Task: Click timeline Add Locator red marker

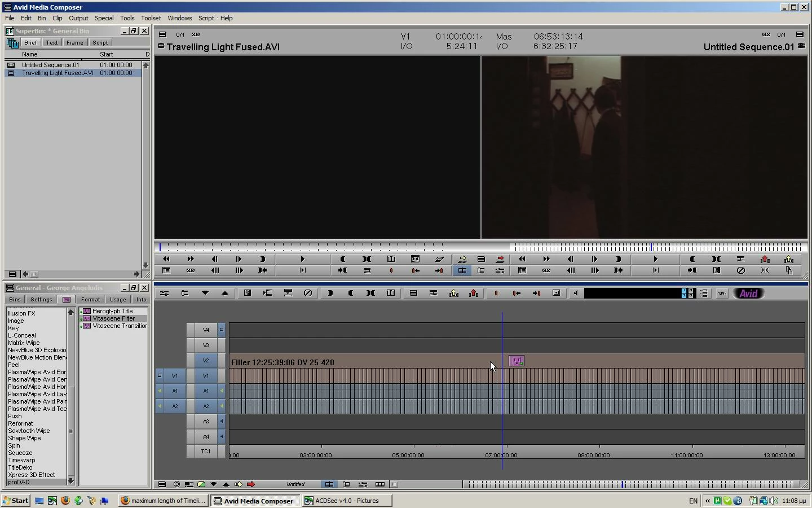Action: [496, 293]
